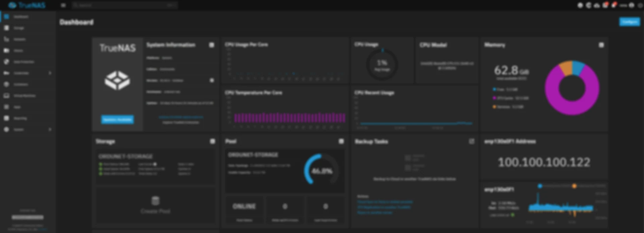
Task: Click the blue Updates Available button
Action: coord(117,120)
